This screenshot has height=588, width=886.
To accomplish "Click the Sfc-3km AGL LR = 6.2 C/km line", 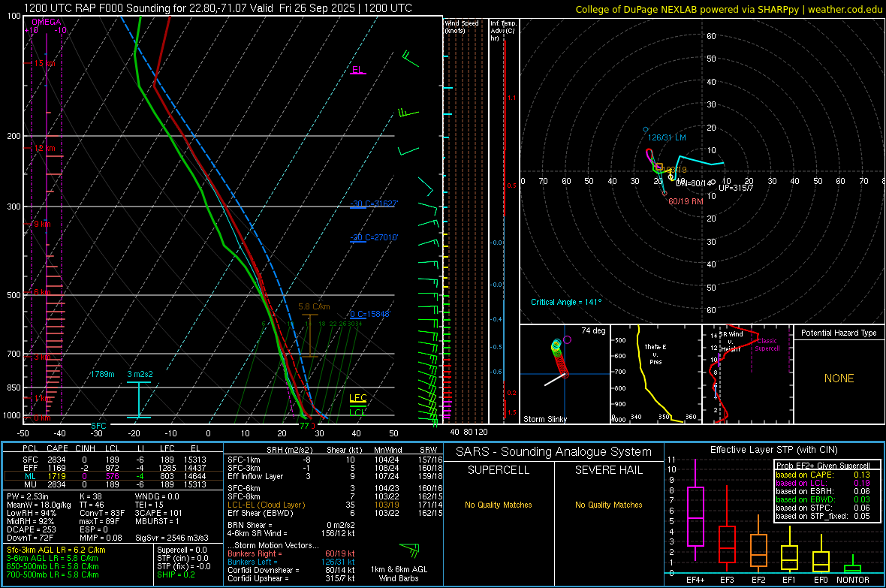I will (x=56, y=550).
